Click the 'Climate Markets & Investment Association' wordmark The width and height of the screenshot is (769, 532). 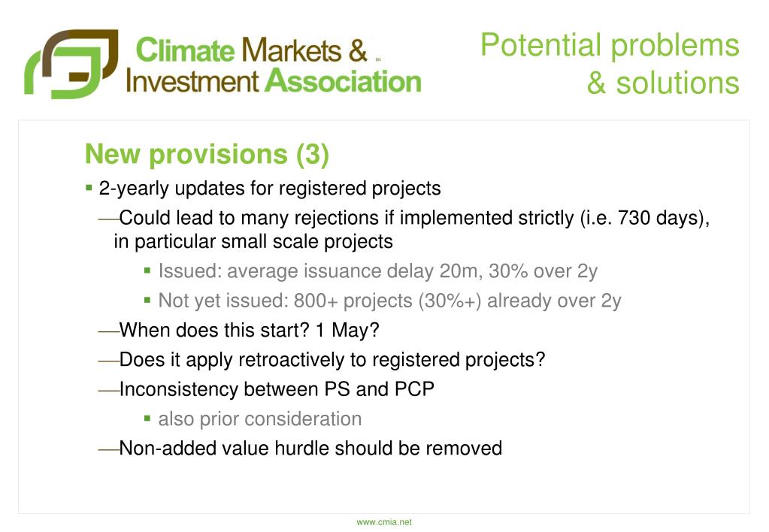(273, 65)
